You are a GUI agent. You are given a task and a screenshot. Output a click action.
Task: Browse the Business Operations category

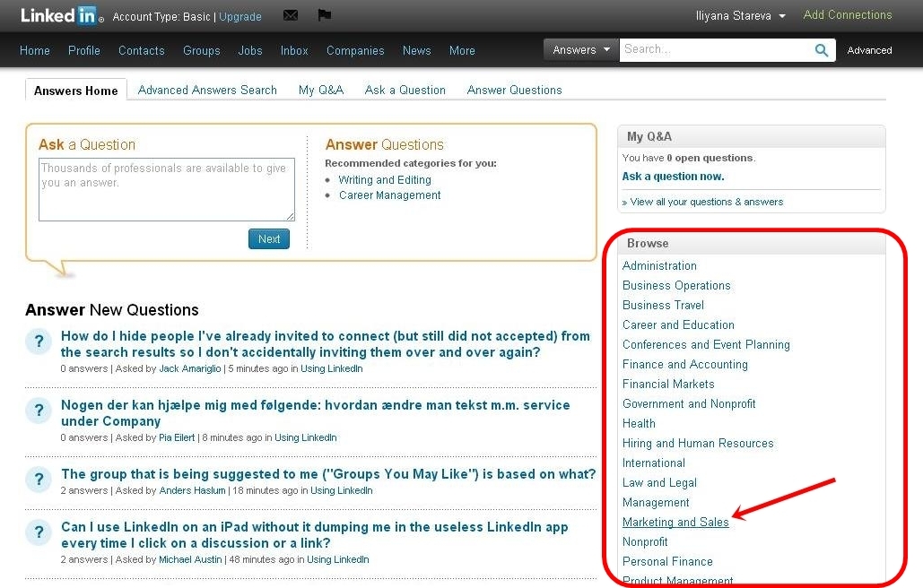click(x=676, y=285)
